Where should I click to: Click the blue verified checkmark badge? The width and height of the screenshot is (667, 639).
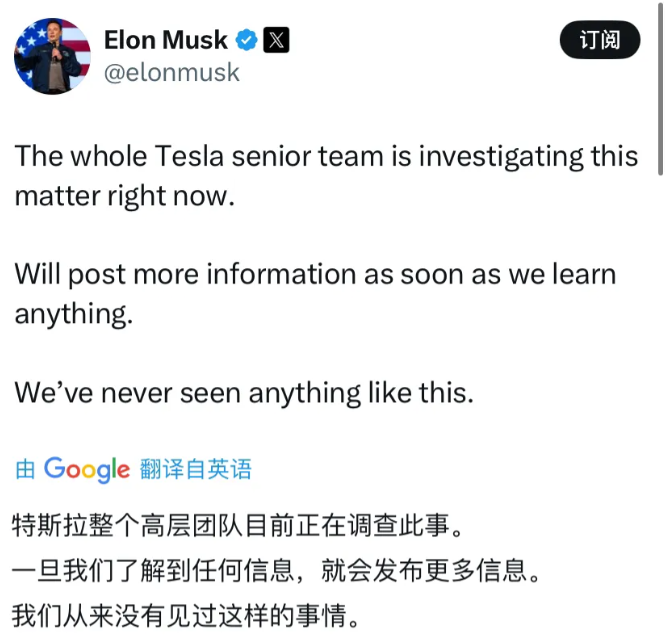247,40
